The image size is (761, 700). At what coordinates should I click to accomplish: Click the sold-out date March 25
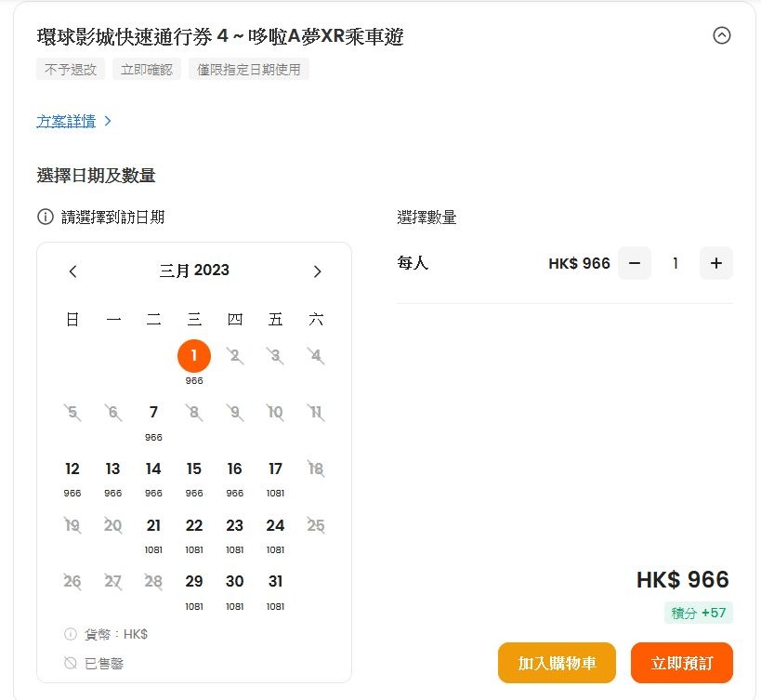click(316, 525)
